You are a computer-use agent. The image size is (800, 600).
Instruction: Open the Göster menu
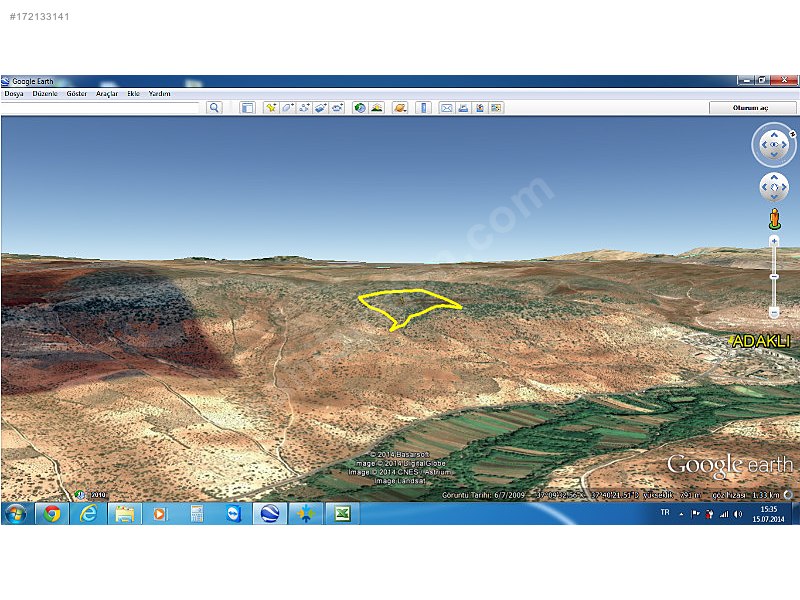click(77, 94)
